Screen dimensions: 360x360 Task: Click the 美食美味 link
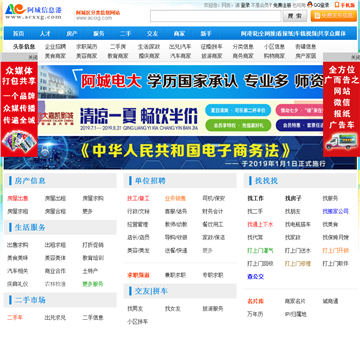point(18,258)
